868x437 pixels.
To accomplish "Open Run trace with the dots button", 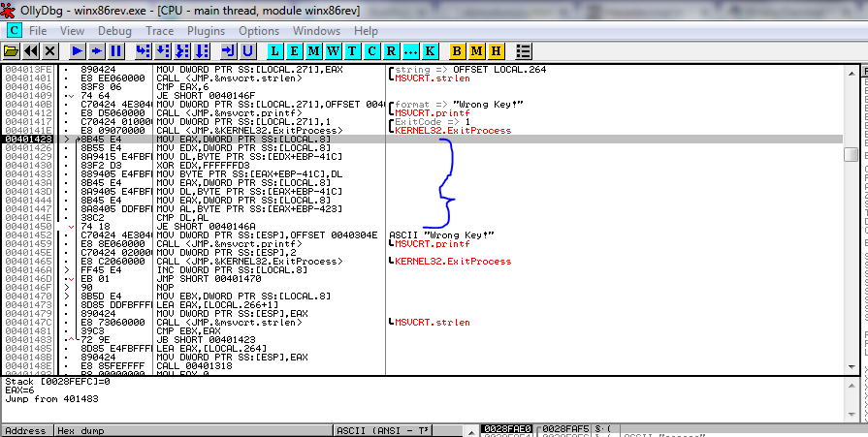I will [x=410, y=51].
